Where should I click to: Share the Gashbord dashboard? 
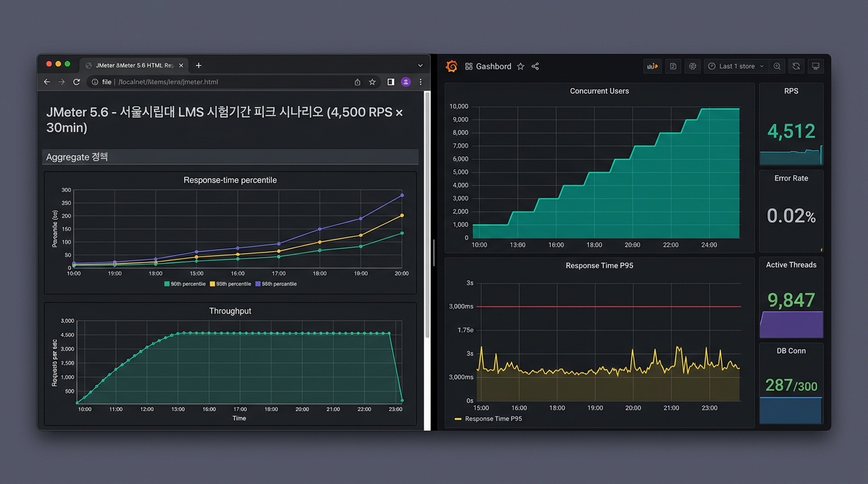[535, 66]
